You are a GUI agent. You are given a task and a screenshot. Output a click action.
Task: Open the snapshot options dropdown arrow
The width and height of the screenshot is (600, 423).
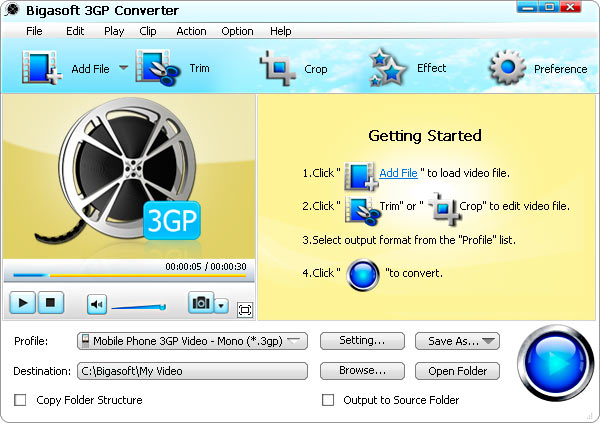221,305
